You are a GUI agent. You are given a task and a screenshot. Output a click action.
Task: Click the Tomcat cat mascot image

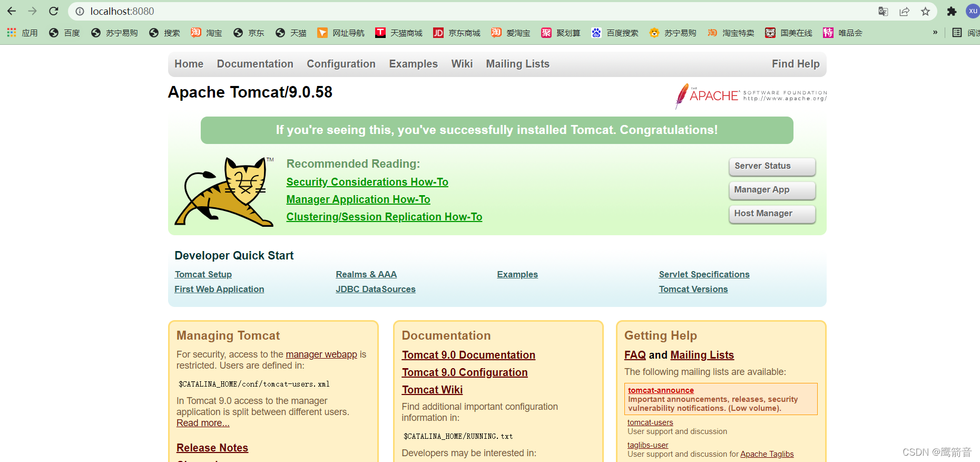tap(224, 192)
